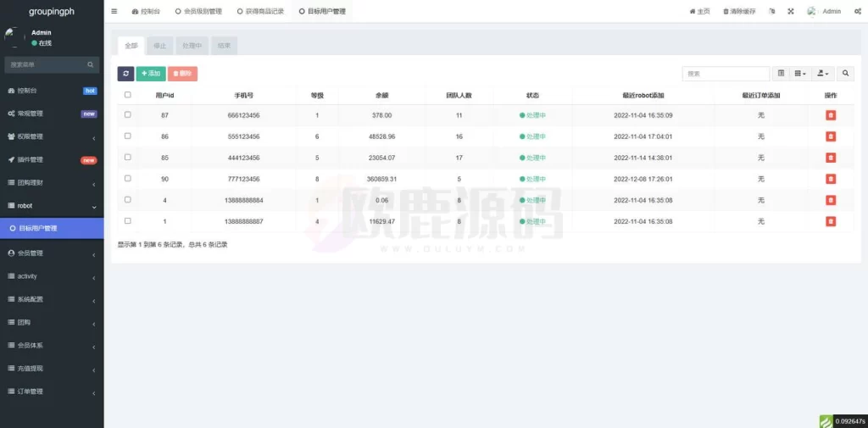Sort by 余额 column header
The width and height of the screenshot is (868, 428).
tap(382, 95)
